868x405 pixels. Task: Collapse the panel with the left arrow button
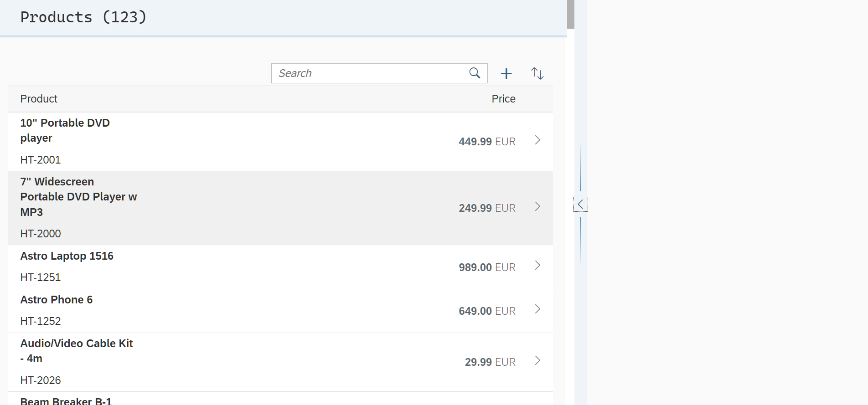(580, 205)
